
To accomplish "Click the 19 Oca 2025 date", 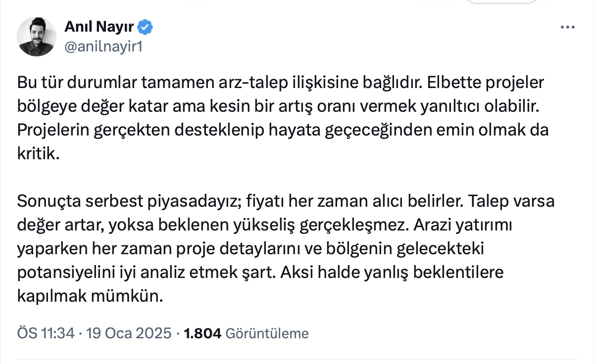I will coord(129,334).
